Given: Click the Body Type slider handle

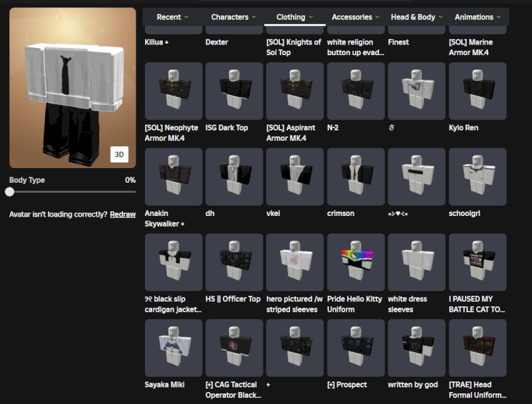Looking at the screenshot, I should point(9,191).
